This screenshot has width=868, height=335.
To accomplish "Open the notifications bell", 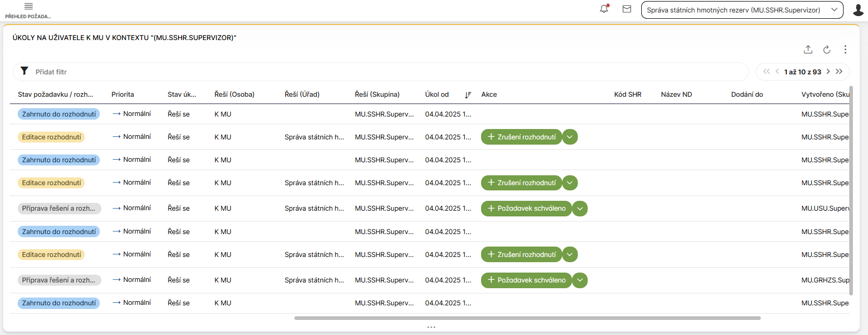I will coord(604,9).
